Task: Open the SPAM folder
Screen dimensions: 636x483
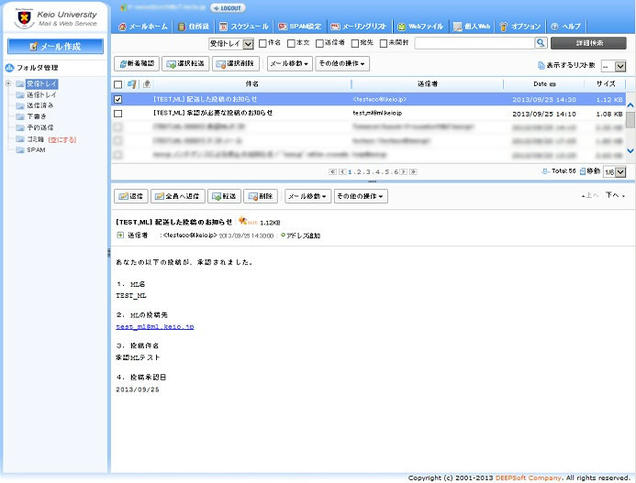Action: [36, 149]
